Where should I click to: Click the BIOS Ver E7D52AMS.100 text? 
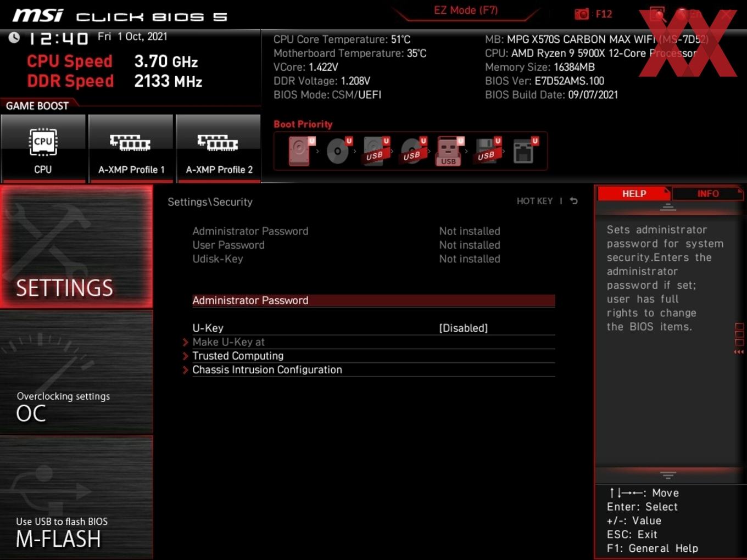544,81
